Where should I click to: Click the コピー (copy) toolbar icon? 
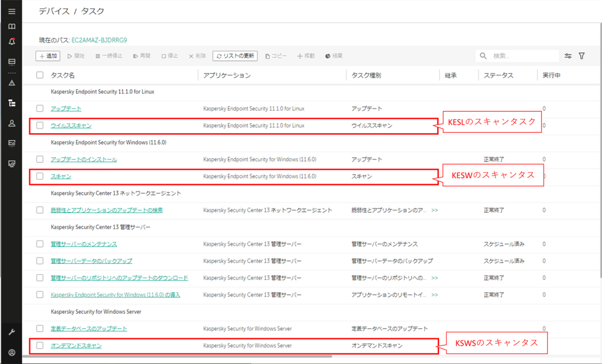click(275, 56)
